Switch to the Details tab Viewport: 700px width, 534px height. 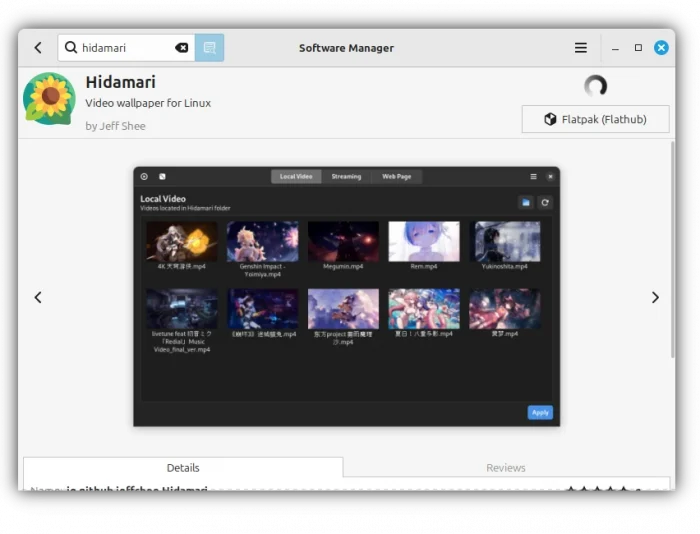pos(183,467)
